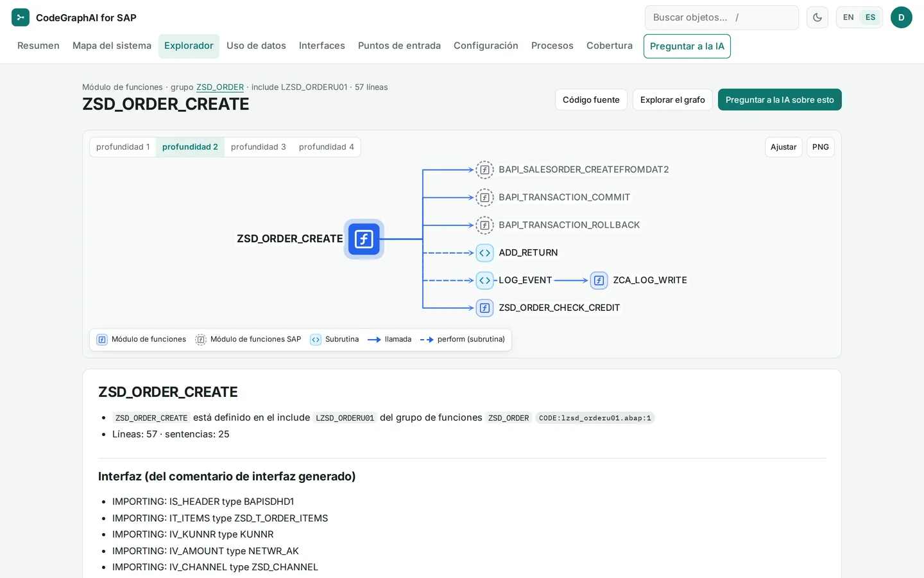Select the Explorador tab
This screenshot has width=924, height=578.
tap(189, 46)
